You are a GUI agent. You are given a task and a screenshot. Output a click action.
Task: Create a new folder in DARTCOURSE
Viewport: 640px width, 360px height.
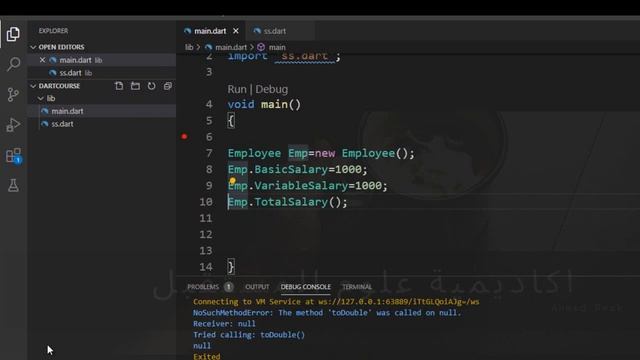(135, 86)
